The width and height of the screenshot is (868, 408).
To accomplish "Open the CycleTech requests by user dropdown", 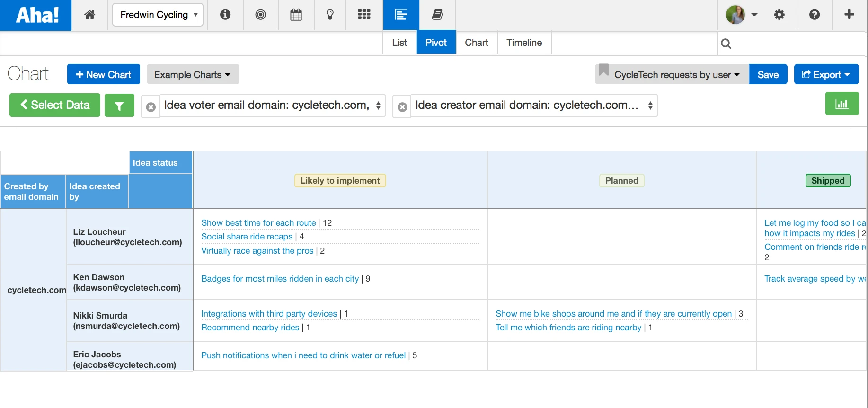I will [672, 74].
